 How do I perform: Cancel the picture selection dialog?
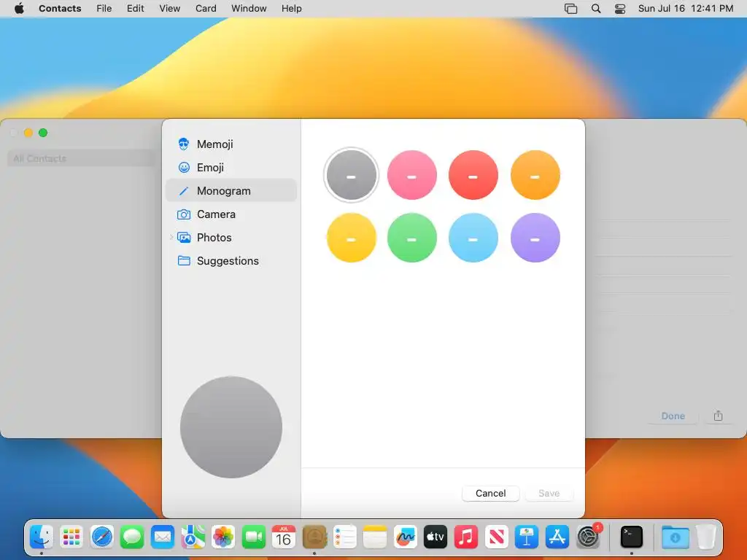[x=491, y=494]
